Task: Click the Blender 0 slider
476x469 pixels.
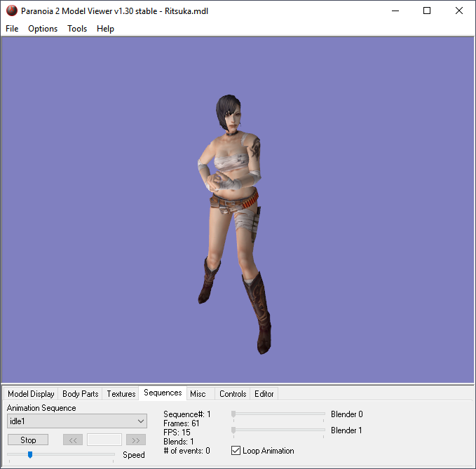Action: click(278, 414)
